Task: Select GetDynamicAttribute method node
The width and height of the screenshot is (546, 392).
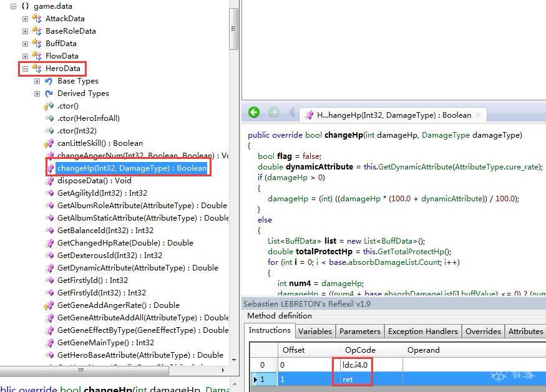Action: [138, 268]
